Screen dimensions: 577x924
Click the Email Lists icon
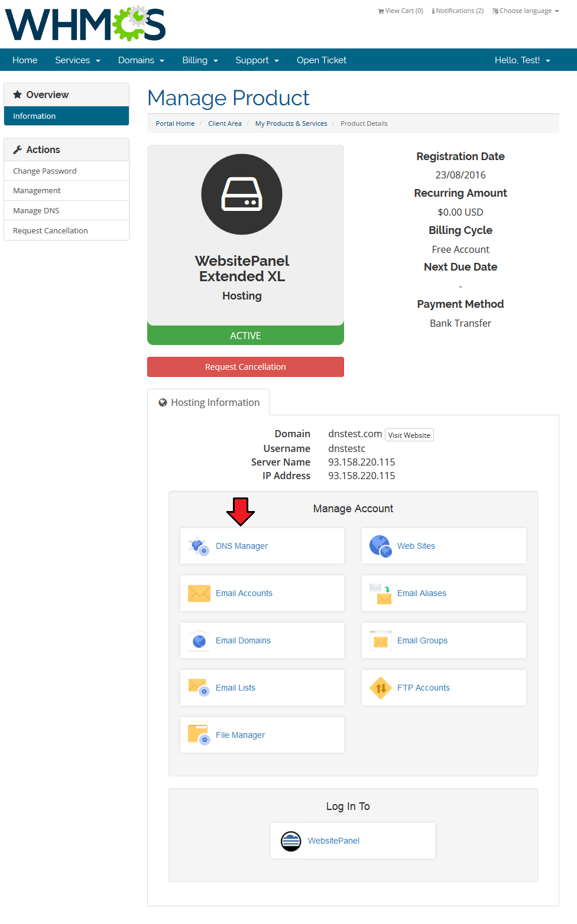pos(199,688)
